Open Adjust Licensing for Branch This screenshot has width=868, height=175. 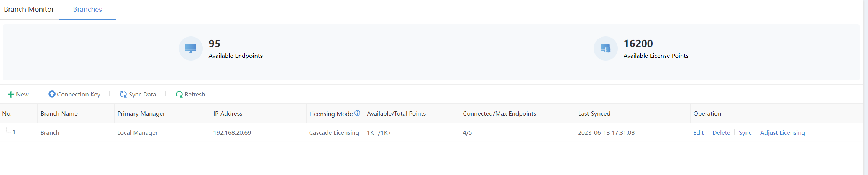(x=783, y=132)
